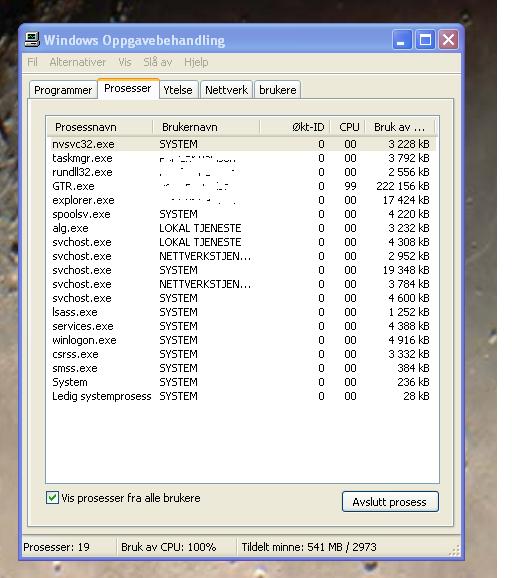
Task: Select svchost.exe using 2 952 kB
Action: click(x=242, y=256)
